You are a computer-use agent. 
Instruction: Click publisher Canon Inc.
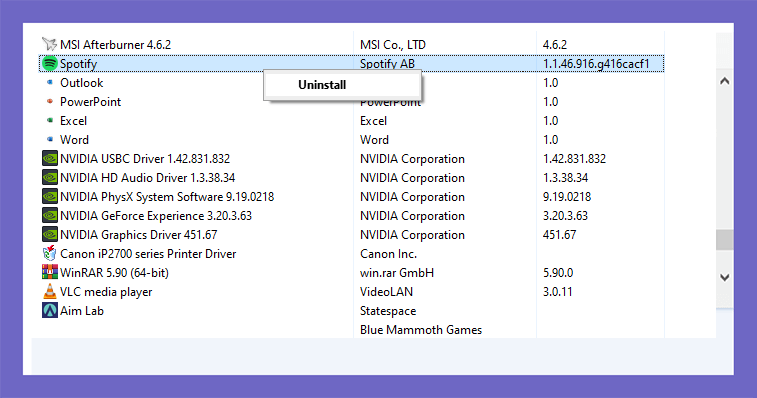click(388, 254)
